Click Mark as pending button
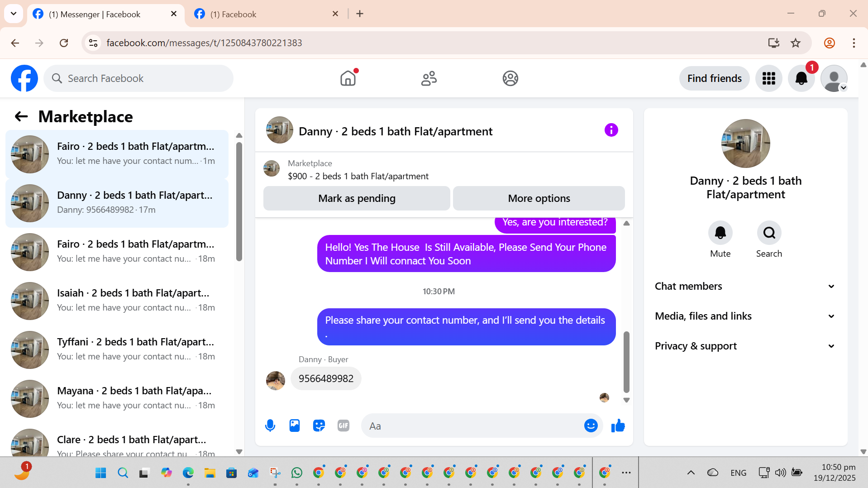The width and height of the screenshot is (868, 488). [x=357, y=198]
